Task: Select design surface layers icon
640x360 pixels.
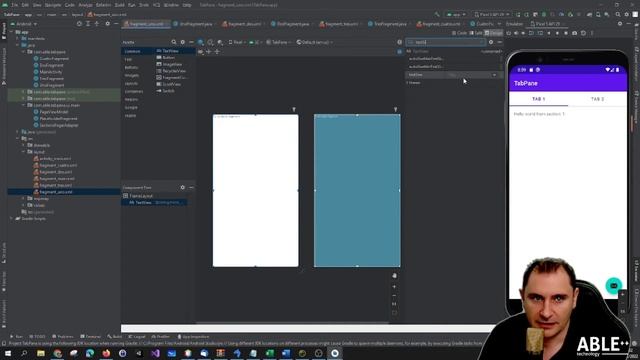Action: click(200, 42)
